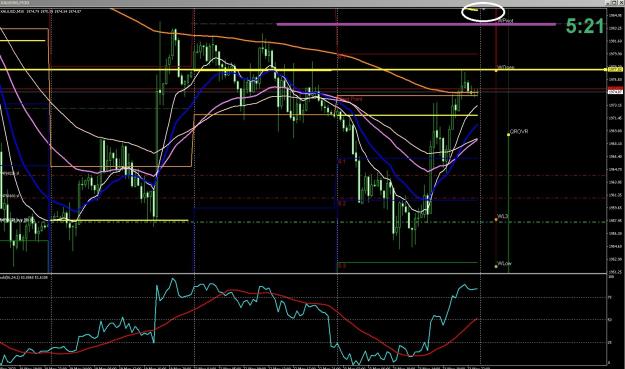The height and width of the screenshot is (369, 625).
Task: Click the Pivot Point label on chart
Action: 350,98
